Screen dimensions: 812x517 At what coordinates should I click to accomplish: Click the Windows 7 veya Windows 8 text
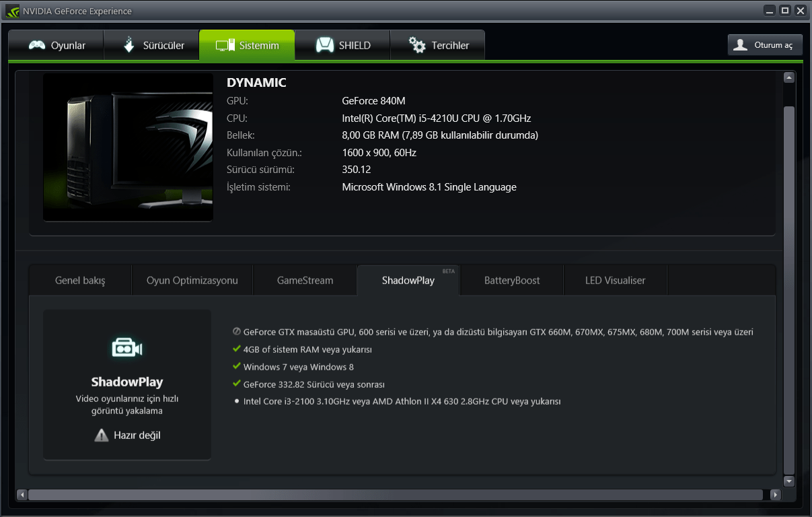299,367
